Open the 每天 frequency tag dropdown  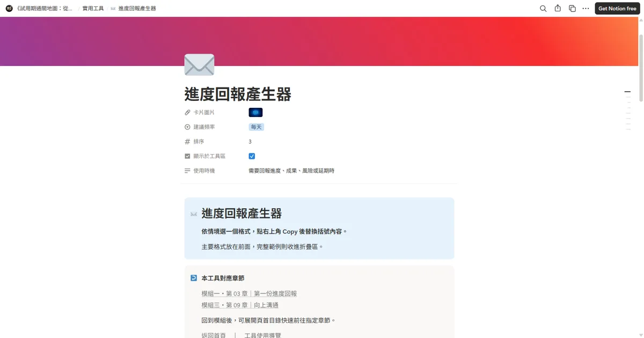(x=257, y=127)
